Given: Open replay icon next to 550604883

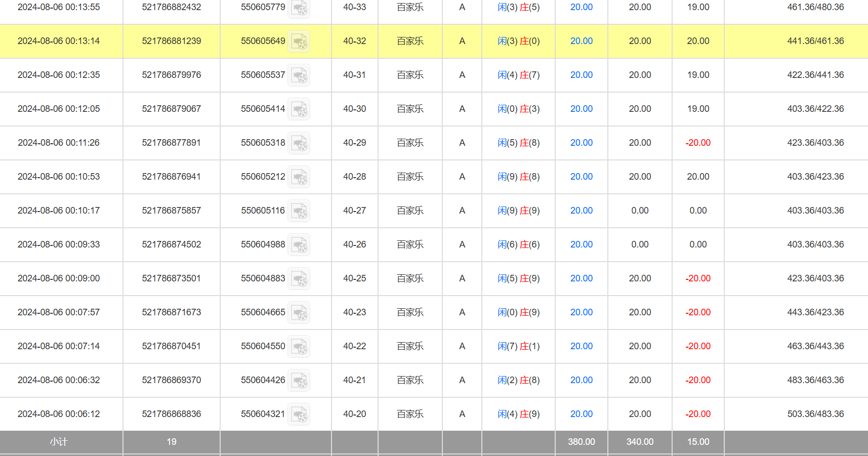Looking at the screenshot, I should [x=299, y=279].
